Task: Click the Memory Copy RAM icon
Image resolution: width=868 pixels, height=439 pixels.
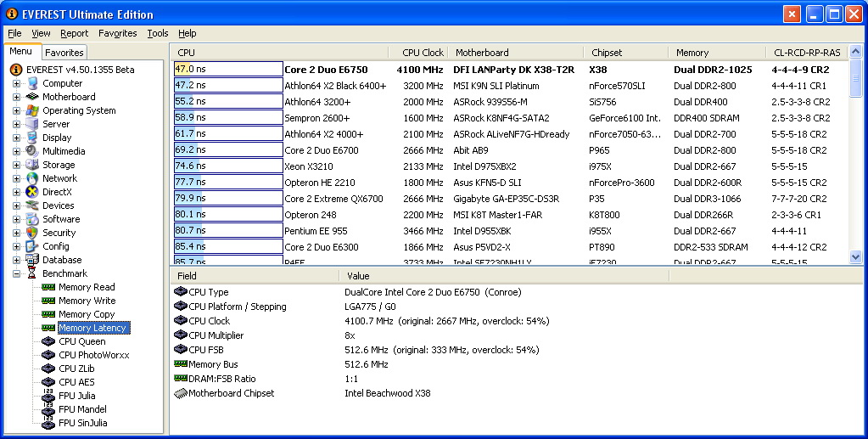Action: coord(48,314)
